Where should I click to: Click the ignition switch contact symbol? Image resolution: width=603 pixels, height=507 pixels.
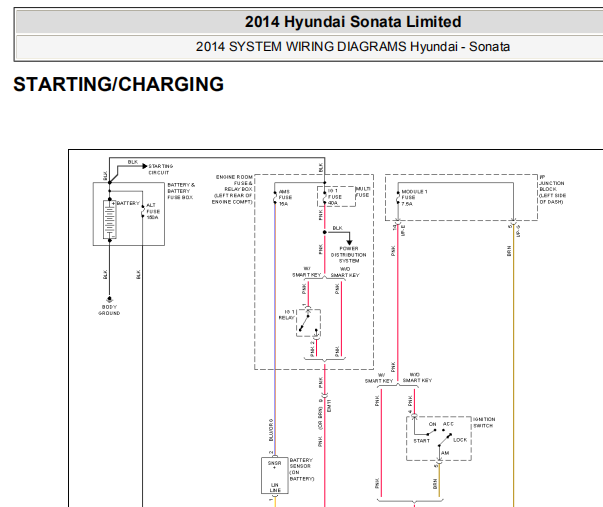(x=438, y=437)
